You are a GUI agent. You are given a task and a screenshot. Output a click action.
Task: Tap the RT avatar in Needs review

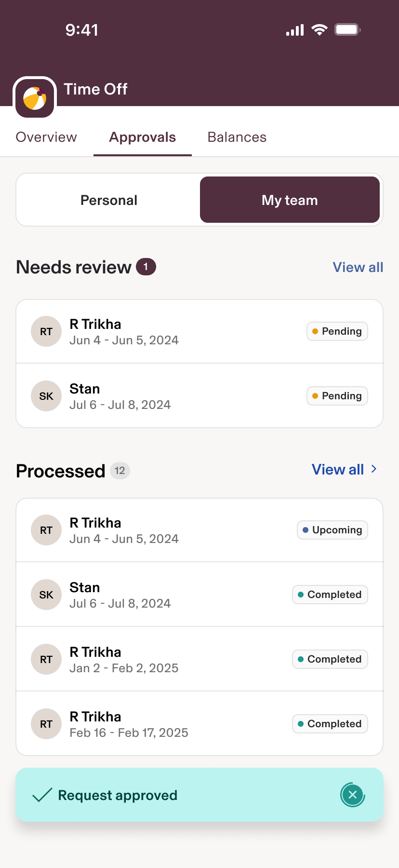click(x=46, y=331)
